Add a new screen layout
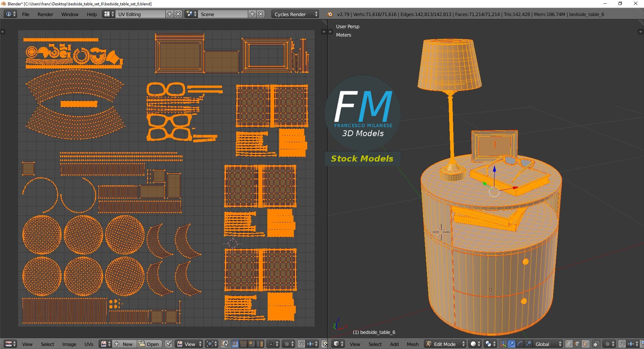Image resolution: width=644 pixels, height=349 pixels. click(x=170, y=14)
